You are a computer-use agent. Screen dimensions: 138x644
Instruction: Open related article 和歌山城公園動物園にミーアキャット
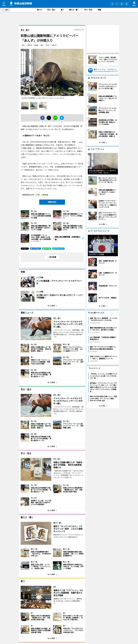point(68,214)
